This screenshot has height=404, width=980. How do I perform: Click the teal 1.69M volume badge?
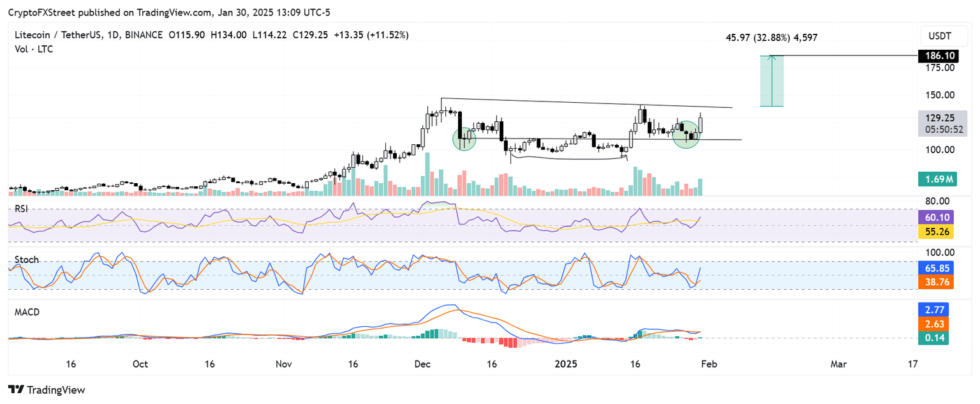point(937,179)
